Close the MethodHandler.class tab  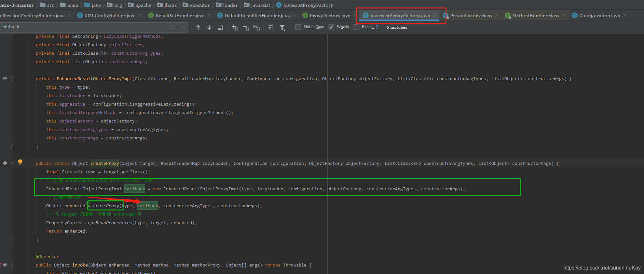click(x=564, y=15)
